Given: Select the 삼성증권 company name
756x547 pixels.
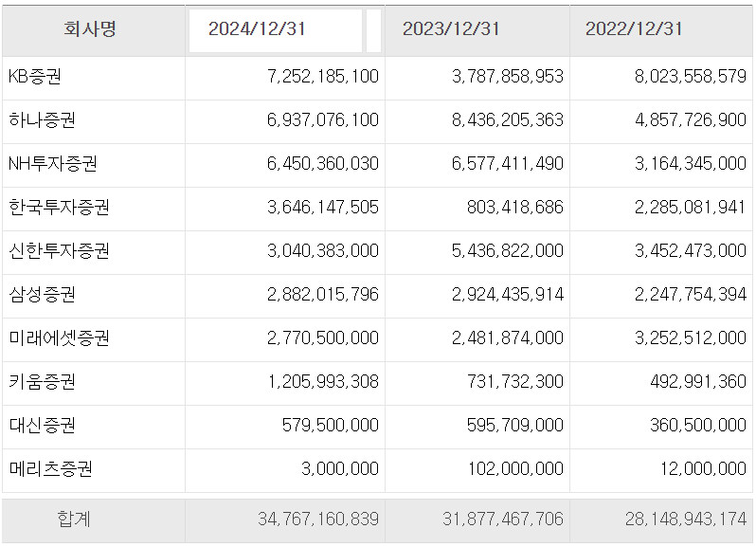Looking at the screenshot, I should [42, 295].
